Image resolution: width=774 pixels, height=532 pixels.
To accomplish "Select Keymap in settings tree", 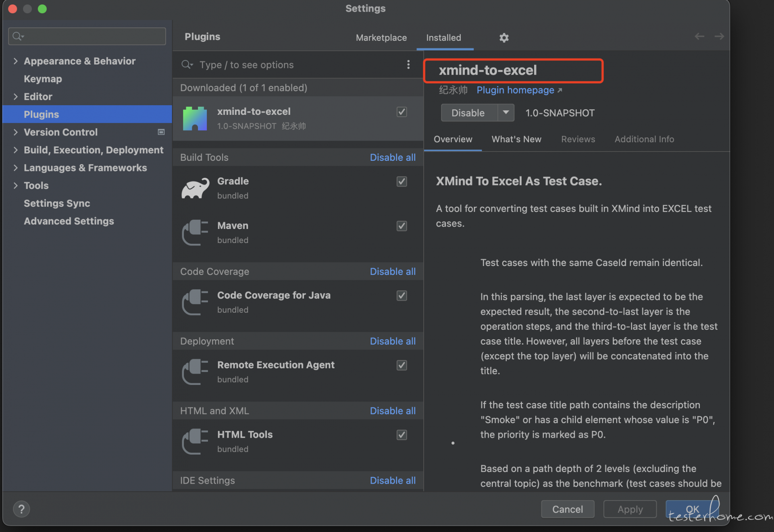I will point(43,79).
